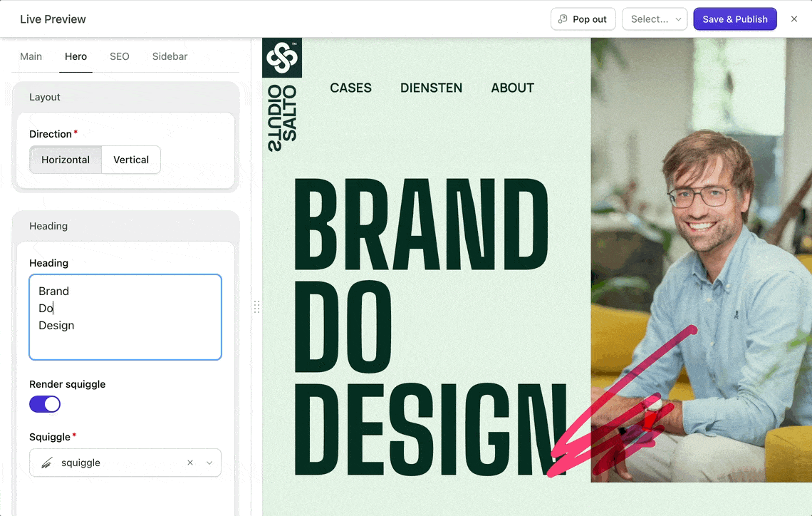
Task: Close the Live Preview with the X
Action: [794, 19]
